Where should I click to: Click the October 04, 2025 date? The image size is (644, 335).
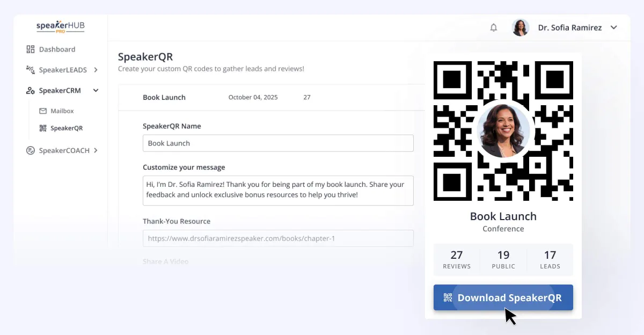click(x=253, y=98)
